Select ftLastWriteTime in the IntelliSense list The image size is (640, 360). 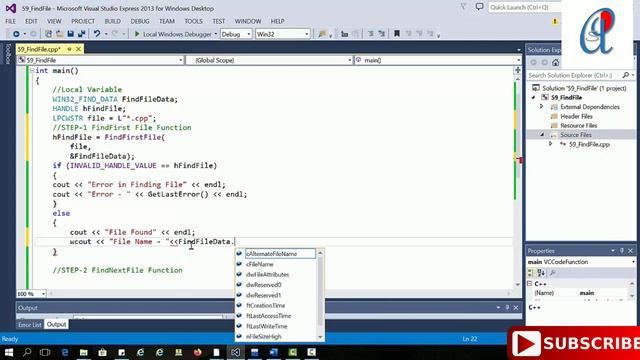(x=267, y=326)
